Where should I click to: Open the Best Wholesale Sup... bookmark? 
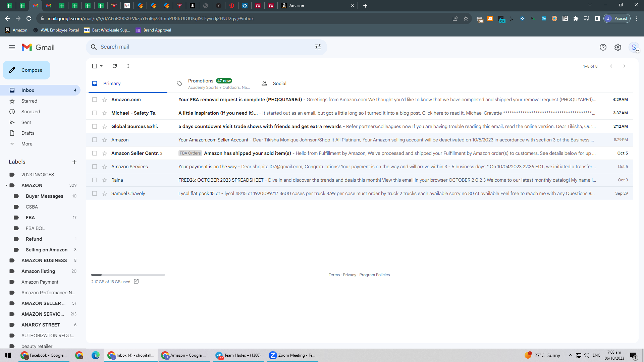tap(107, 30)
